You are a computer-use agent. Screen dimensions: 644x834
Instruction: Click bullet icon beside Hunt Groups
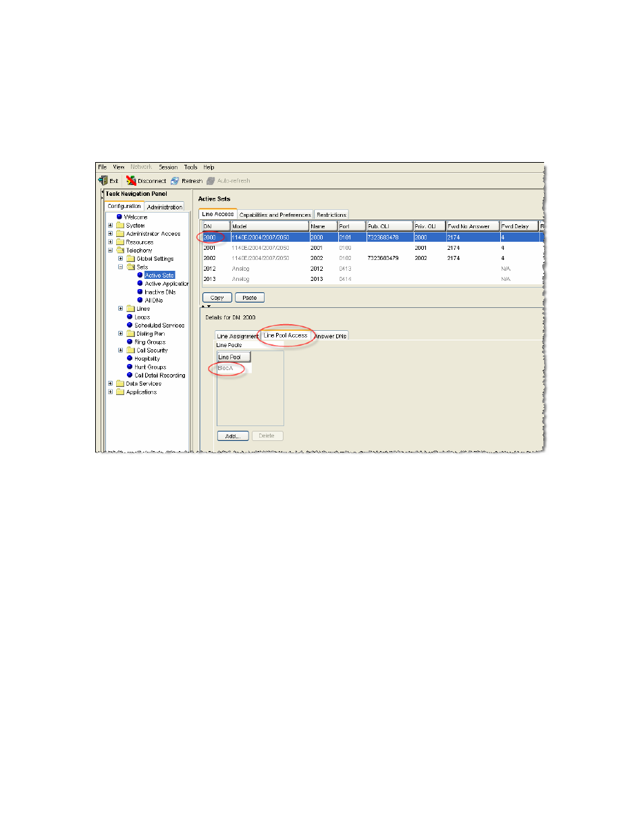[130, 367]
